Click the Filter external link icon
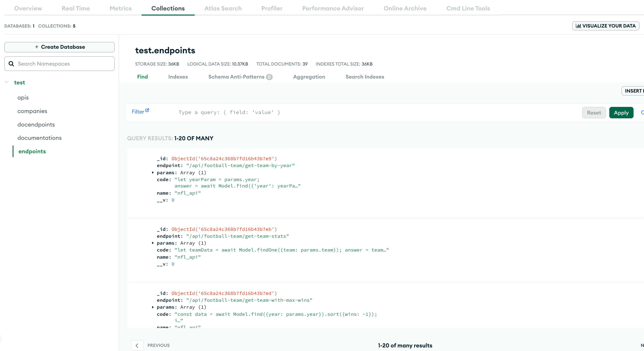This screenshot has width=644, height=351. click(147, 110)
